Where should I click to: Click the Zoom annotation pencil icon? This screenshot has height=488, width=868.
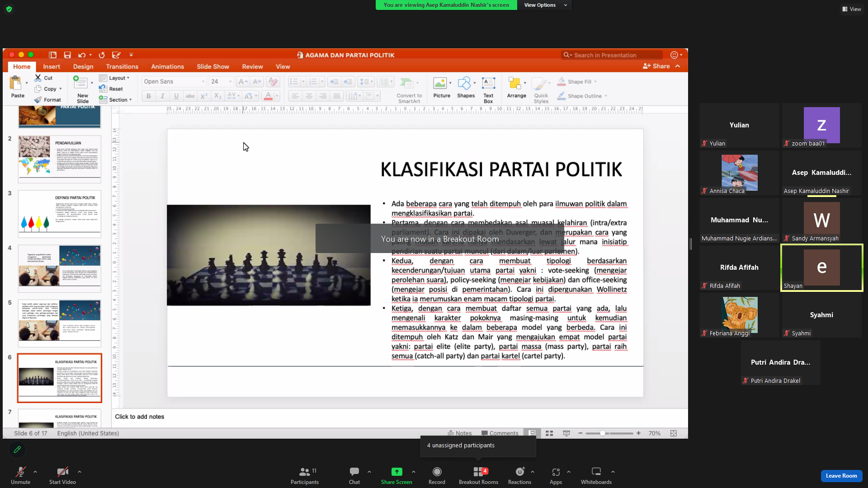(17, 450)
